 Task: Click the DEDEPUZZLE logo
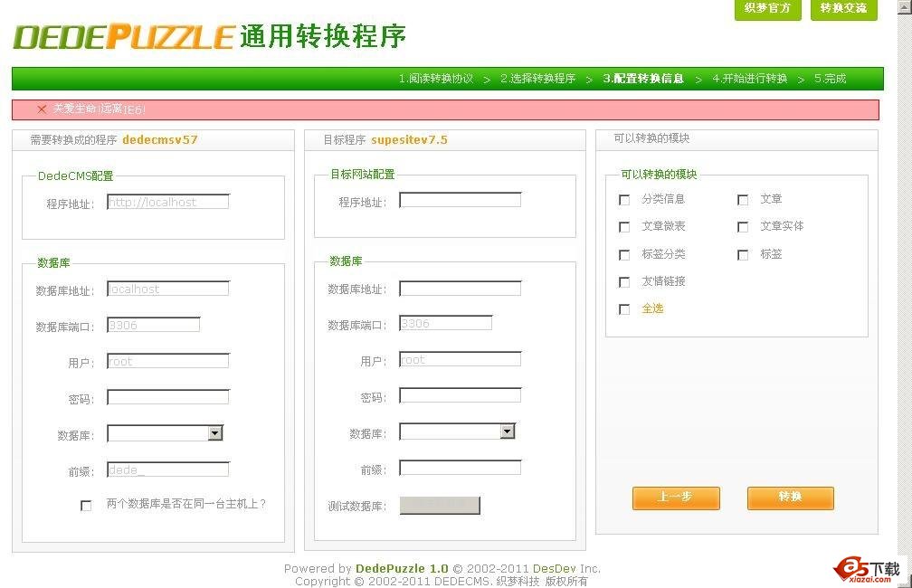pos(124,37)
